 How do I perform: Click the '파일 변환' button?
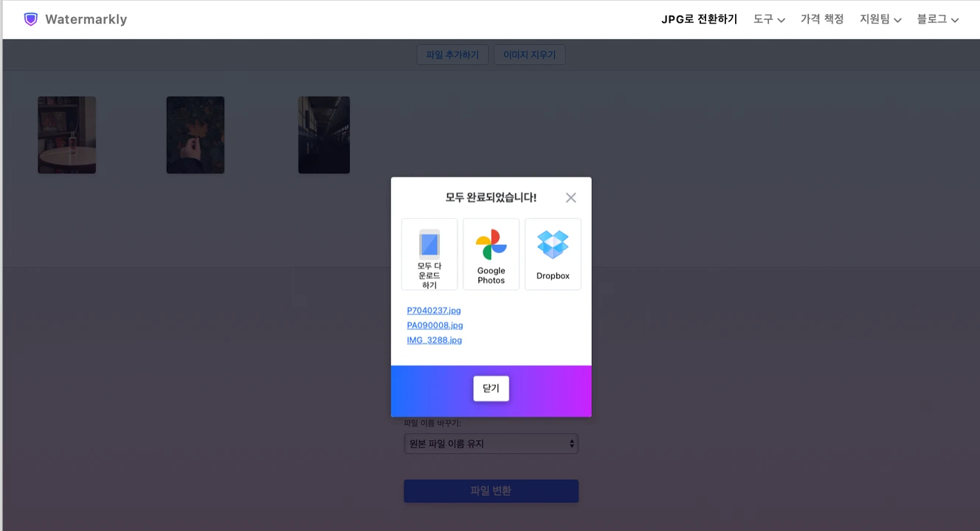click(491, 490)
